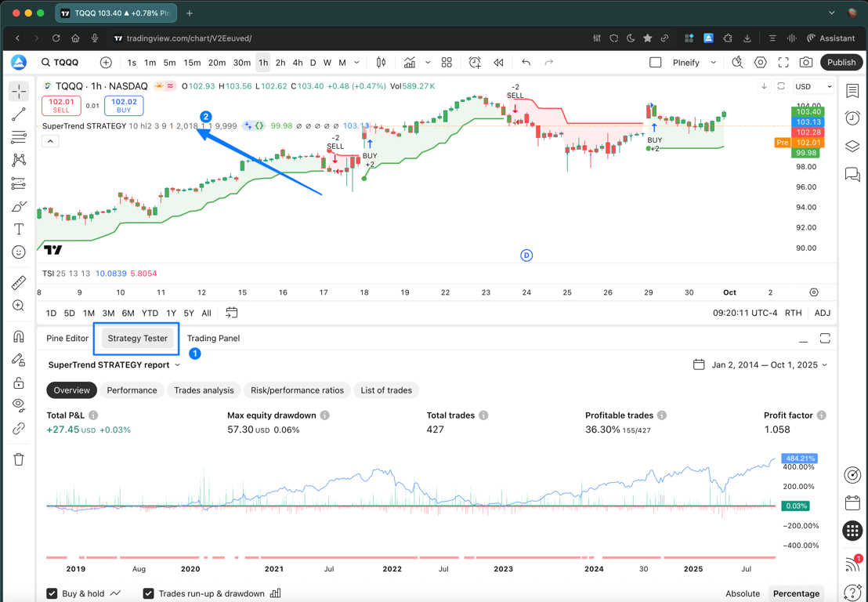Switch equity chart to Percentage
This screenshot has width=868, height=602.
[796, 593]
